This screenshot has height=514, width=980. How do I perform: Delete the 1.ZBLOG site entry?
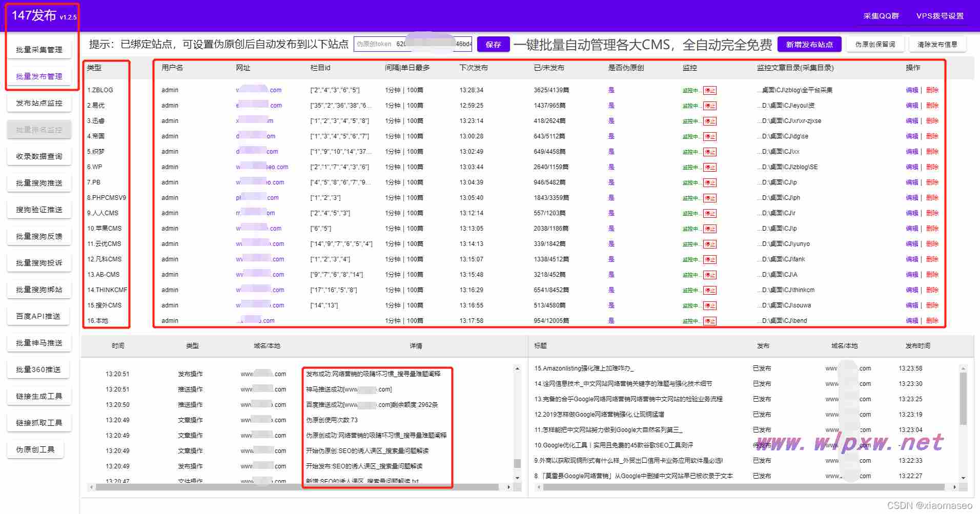pos(932,90)
